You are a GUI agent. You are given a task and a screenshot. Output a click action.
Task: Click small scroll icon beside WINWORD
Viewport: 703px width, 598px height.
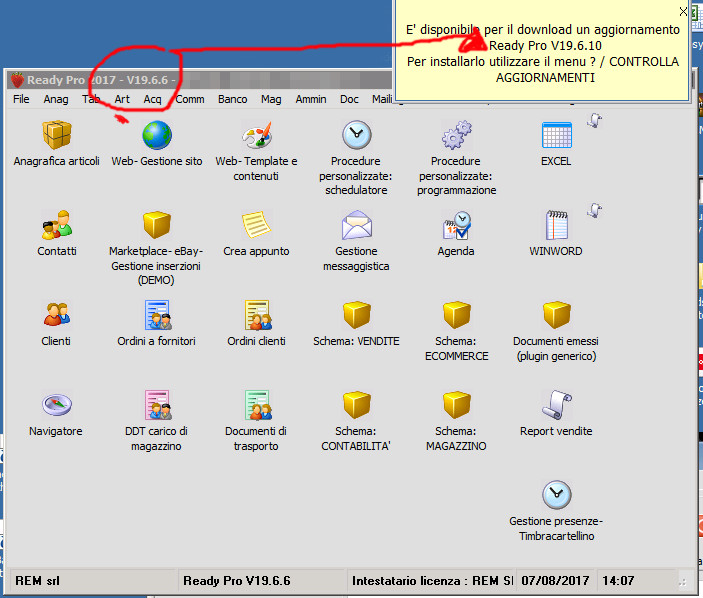[x=595, y=210]
